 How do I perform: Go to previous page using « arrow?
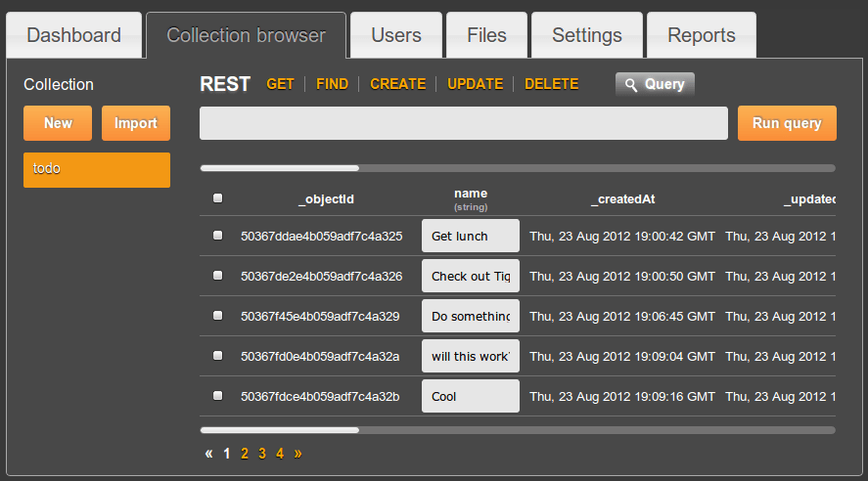pyautogui.click(x=208, y=454)
